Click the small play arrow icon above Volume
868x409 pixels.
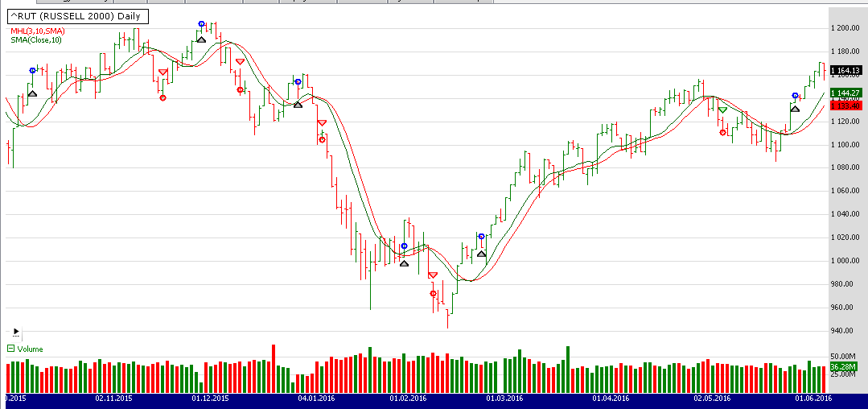tap(15, 331)
